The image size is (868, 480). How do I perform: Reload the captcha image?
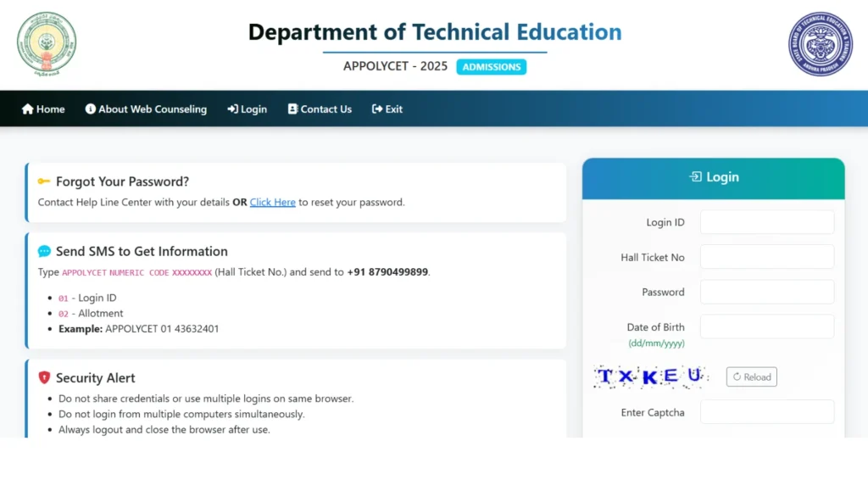(x=752, y=377)
